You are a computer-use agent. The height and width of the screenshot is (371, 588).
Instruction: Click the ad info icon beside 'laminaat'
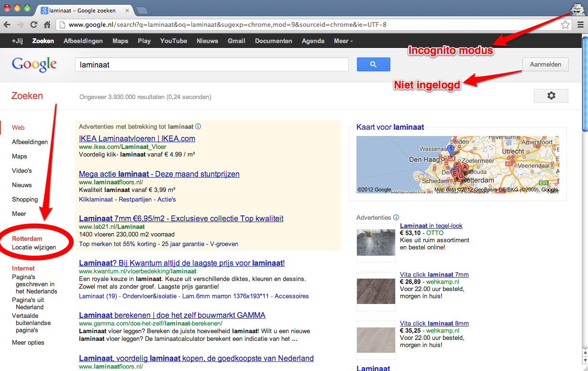pyautogui.click(x=198, y=127)
